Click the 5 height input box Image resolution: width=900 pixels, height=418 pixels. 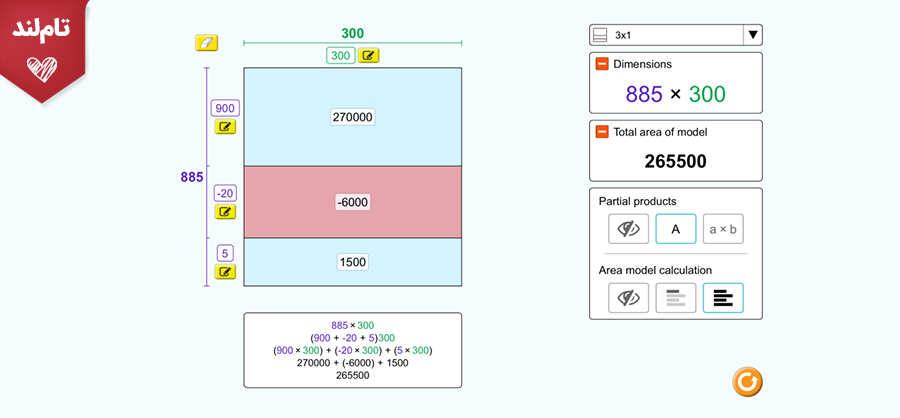(225, 253)
